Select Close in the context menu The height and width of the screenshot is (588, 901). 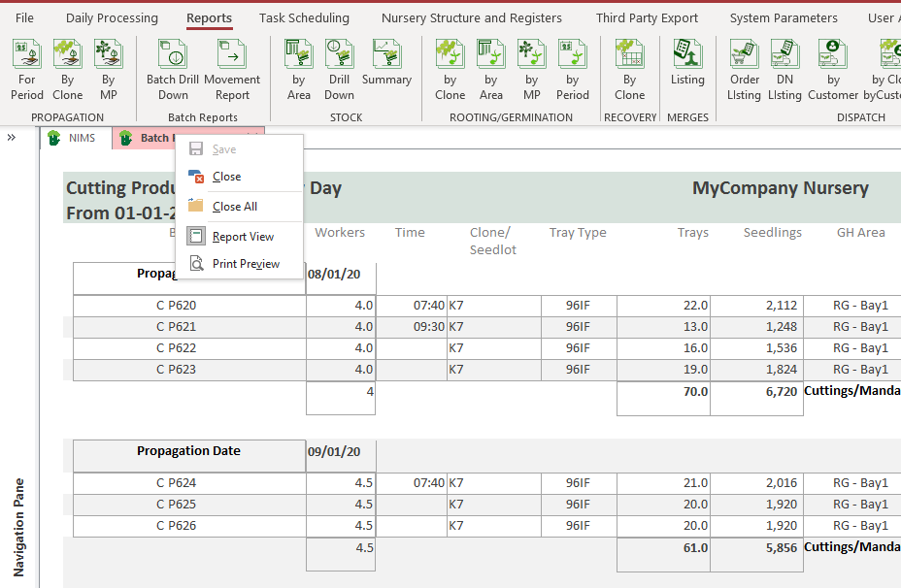click(227, 177)
